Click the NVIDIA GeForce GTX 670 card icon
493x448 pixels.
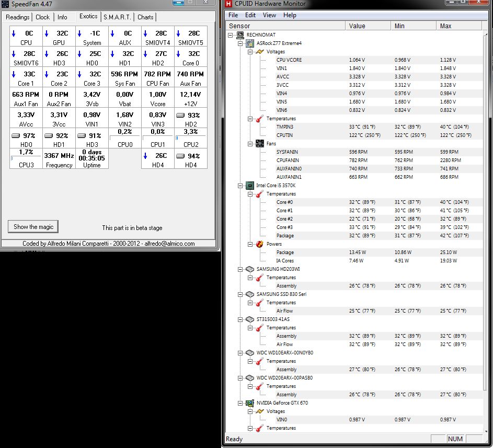click(x=250, y=403)
